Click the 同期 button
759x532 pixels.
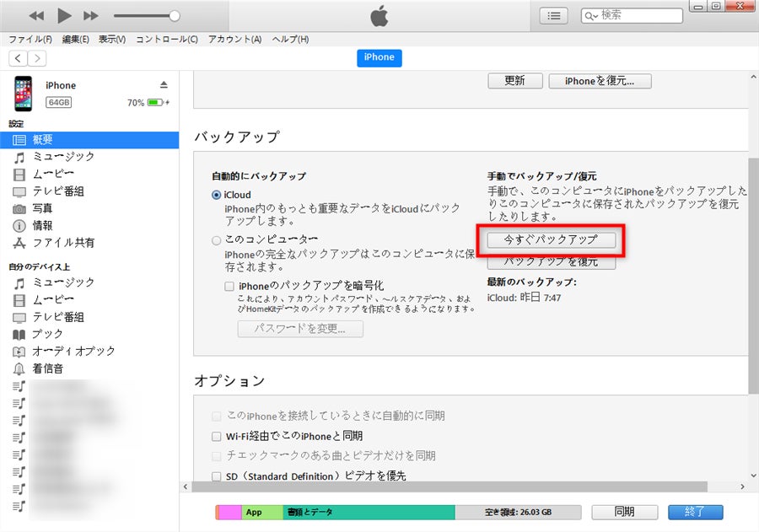(624, 512)
